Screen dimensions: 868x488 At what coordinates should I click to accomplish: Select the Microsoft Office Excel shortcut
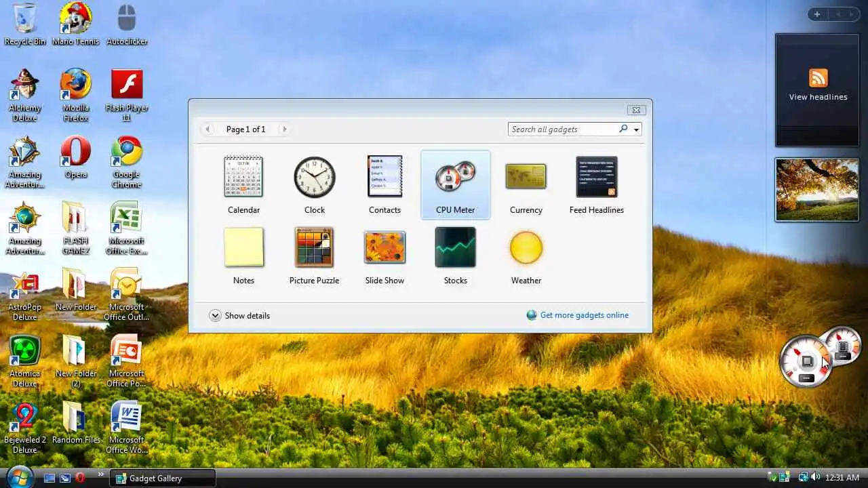(x=127, y=228)
